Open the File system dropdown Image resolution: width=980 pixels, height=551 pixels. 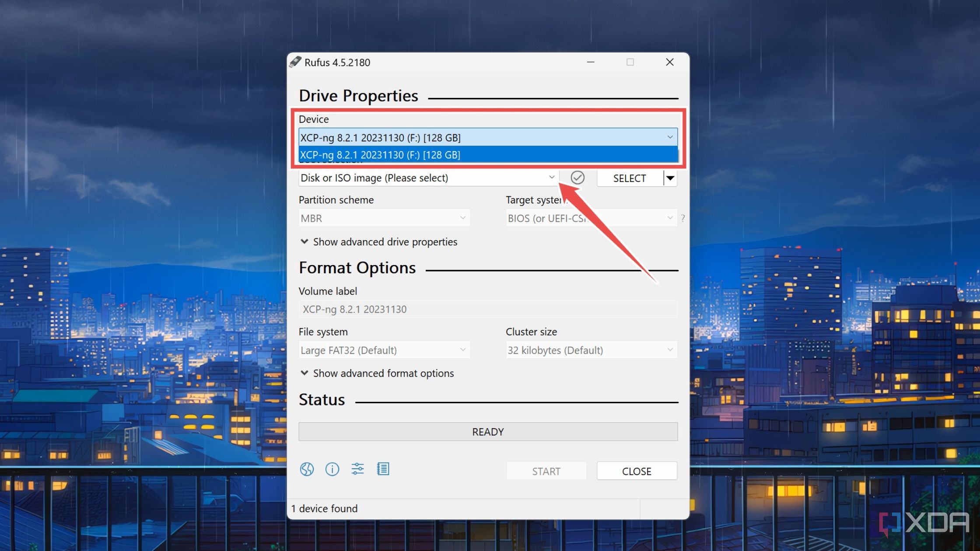(384, 350)
